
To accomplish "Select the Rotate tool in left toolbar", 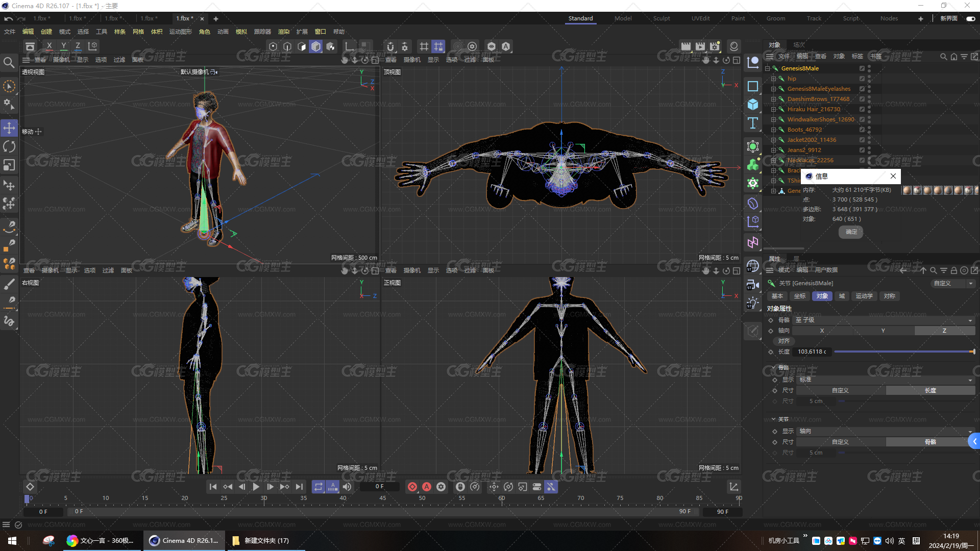I will coord(9,147).
